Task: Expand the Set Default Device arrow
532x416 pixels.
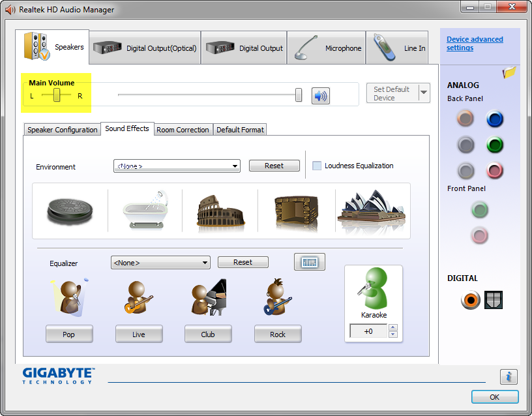Action: tap(424, 93)
